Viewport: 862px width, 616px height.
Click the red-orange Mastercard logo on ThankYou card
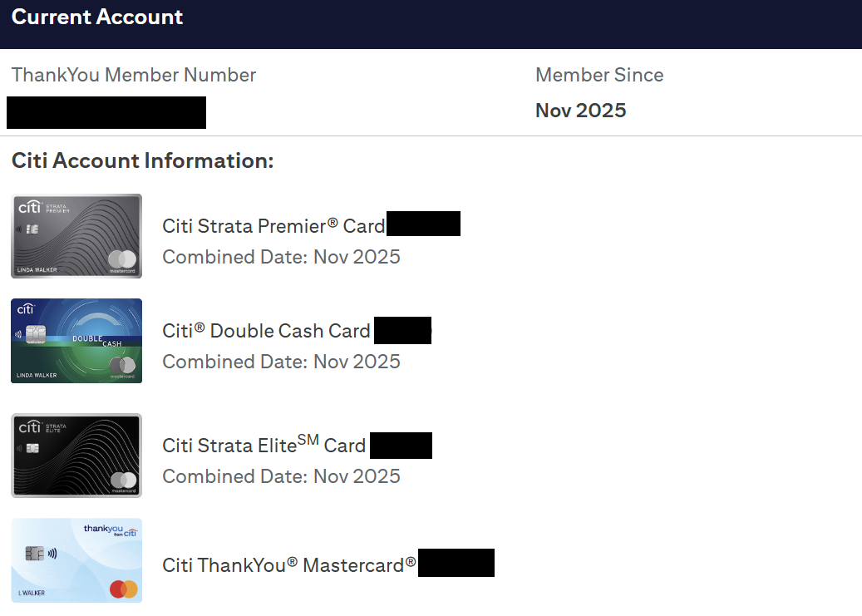pos(123,589)
